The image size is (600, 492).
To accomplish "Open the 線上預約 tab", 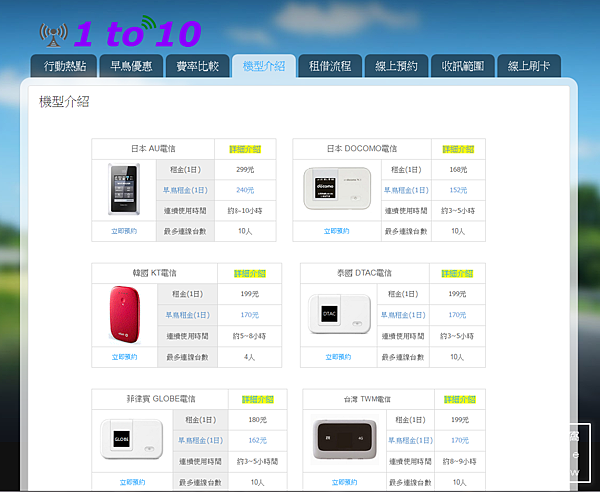I will click(x=396, y=66).
